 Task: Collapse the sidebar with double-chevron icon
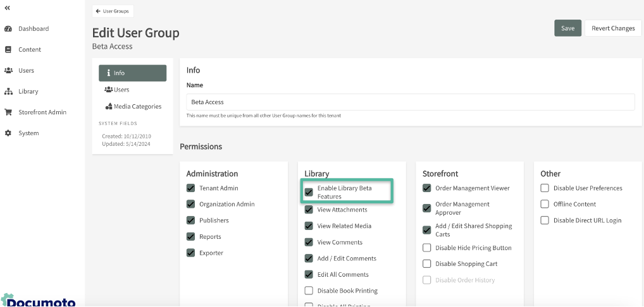point(8,8)
